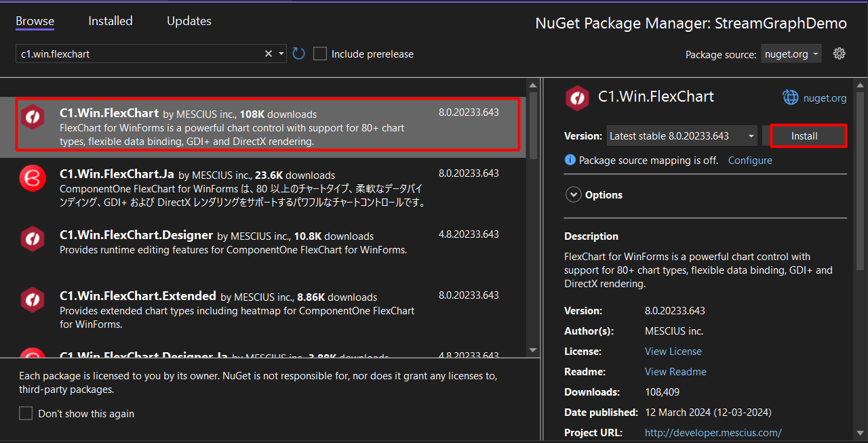Click the package list scrollbar up arrow
This screenshot has width=868, height=443.
(533, 85)
